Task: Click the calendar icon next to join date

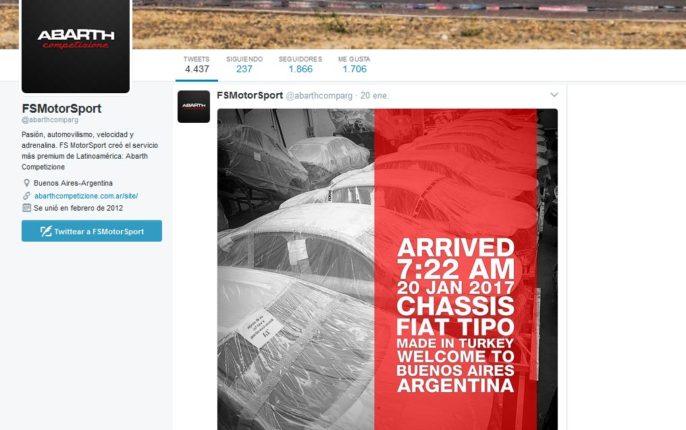Action: [x=27, y=208]
